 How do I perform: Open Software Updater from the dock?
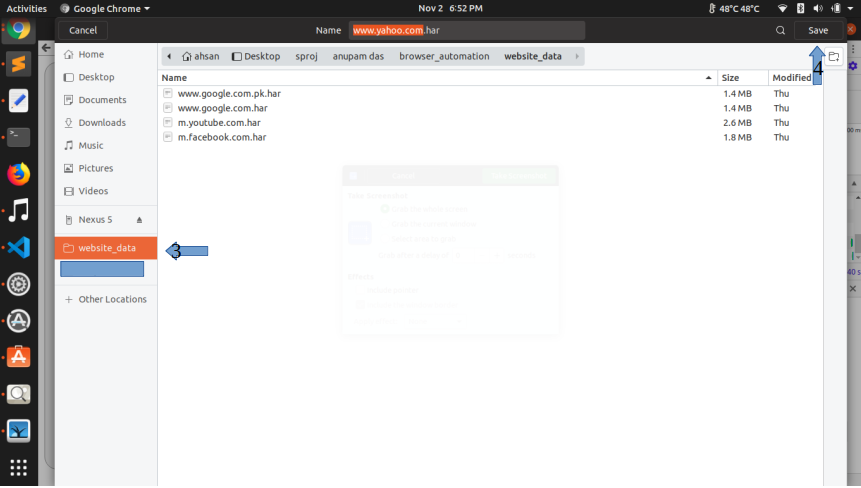[x=18, y=321]
